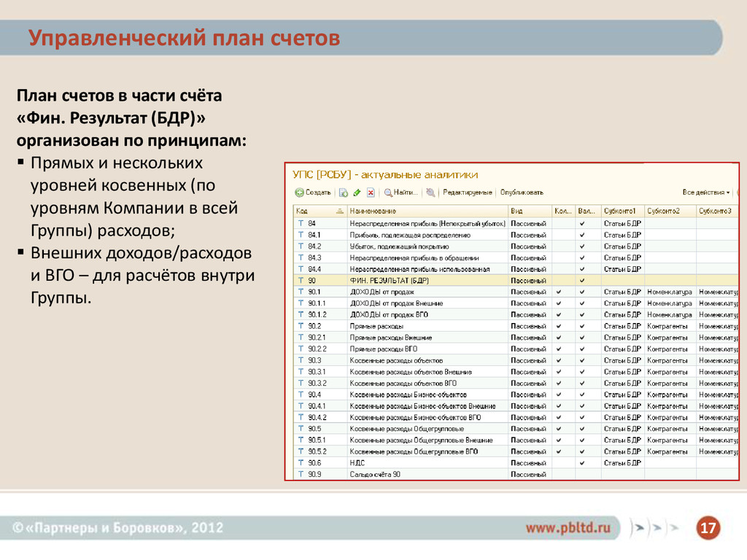This screenshot has width=747, height=560.
Task: Toggle Вал. checkmark for account 84.2
Action: click(x=582, y=246)
